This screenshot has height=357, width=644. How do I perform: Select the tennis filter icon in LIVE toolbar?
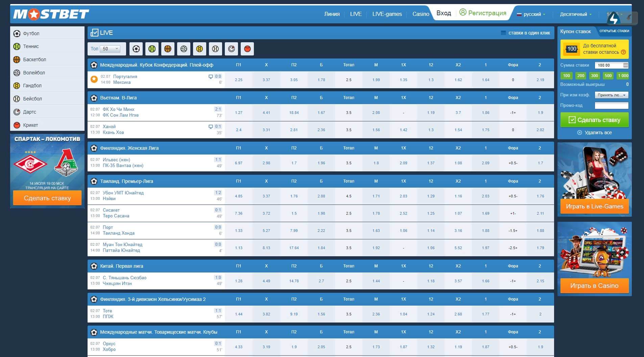click(152, 49)
